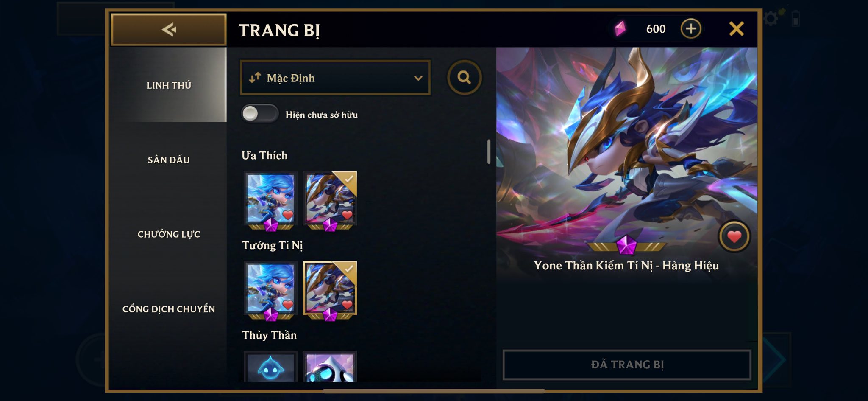Select the blue water spirit Thủy Thần icon
The height and width of the screenshot is (401, 868).
click(270, 367)
